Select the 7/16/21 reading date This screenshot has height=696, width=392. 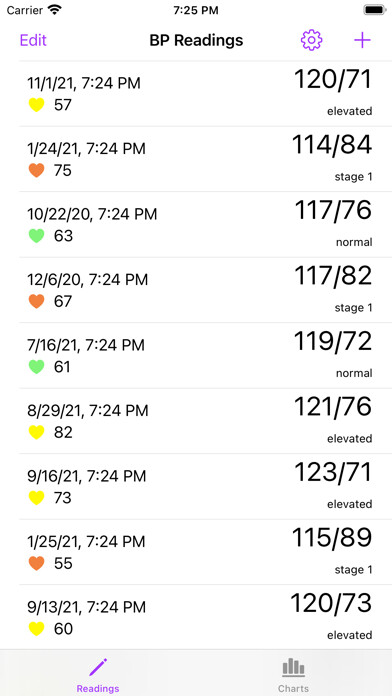tap(86, 345)
